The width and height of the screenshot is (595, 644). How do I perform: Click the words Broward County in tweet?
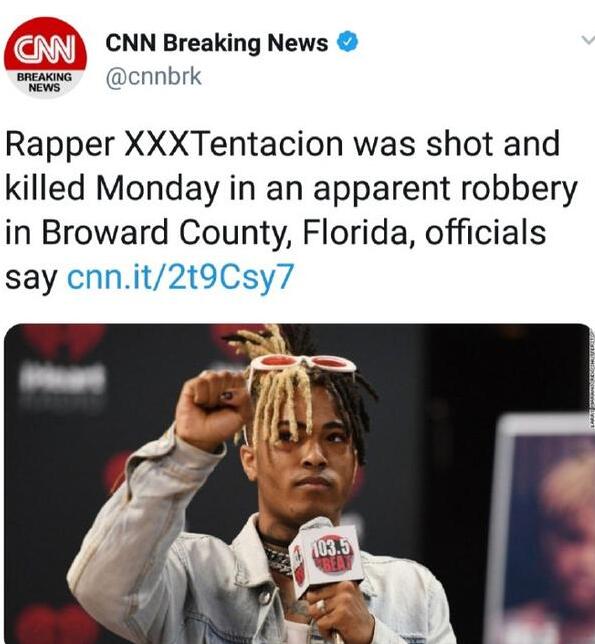coord(163,232)
